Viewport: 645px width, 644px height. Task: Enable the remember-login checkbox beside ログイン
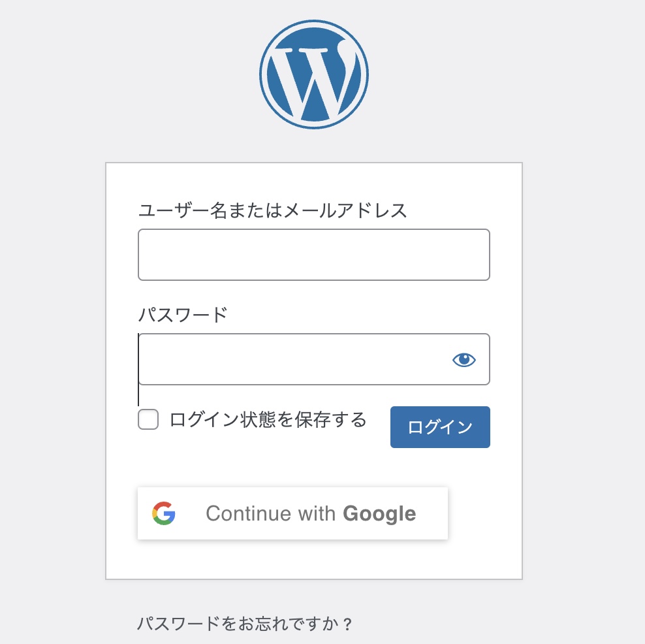148,419
